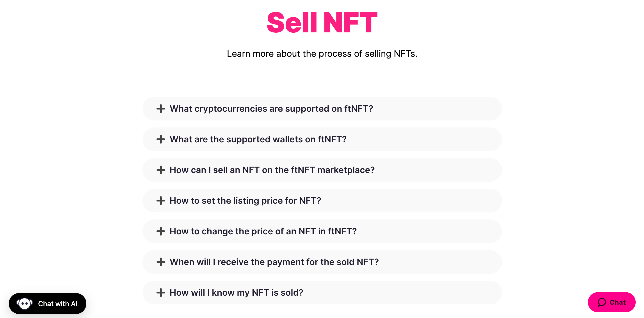Open the pink Chat widget
Viewport: 644px width, 318px height.
point(612,302)
